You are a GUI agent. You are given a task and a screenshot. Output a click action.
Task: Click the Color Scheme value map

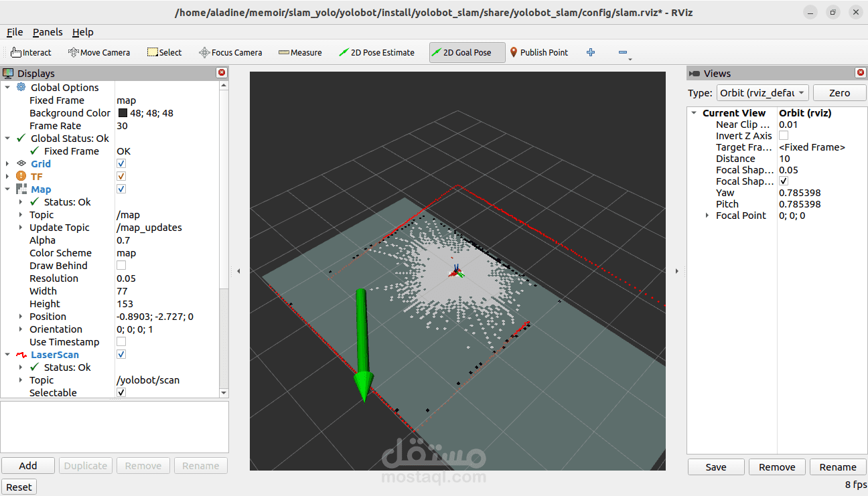(x=126, y=253)
